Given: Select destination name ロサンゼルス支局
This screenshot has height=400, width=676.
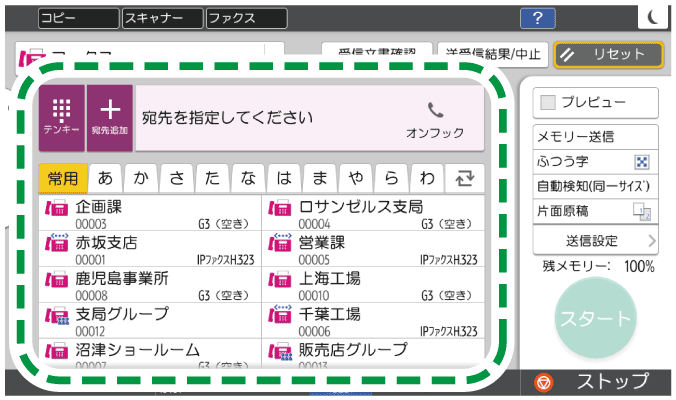Looking at the screenshot, I should [x=361, y=207].
